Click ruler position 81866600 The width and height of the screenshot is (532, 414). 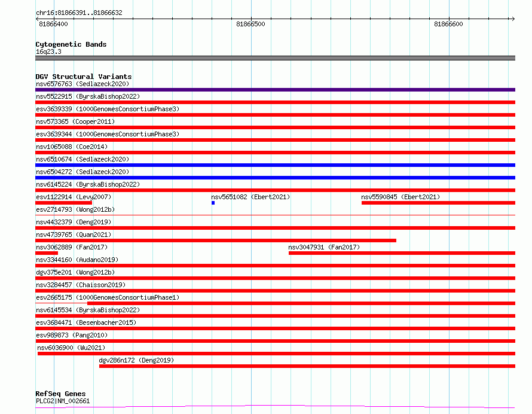(448, 24)
